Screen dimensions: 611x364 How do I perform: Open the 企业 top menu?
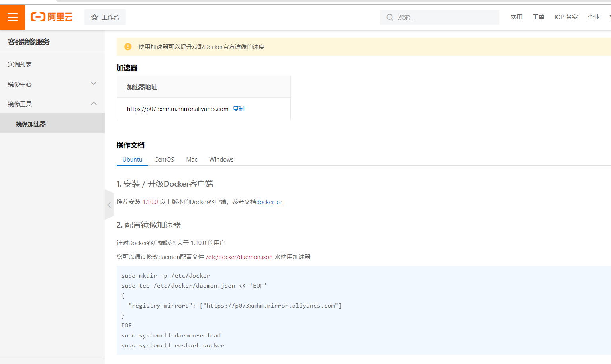pyautogui.click(x=594, y=17)
